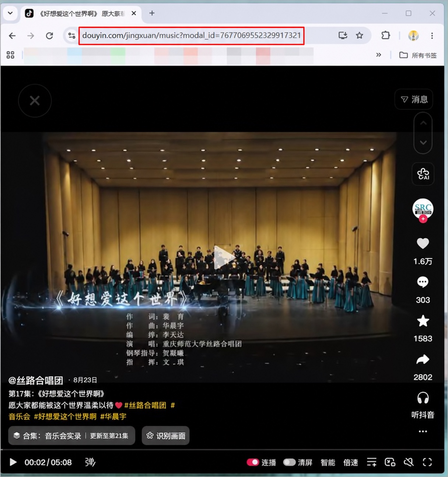Open the SRC author avatar
Viewport: 448px width, 477px height.
pyautogui.click(x=423, y=209)
